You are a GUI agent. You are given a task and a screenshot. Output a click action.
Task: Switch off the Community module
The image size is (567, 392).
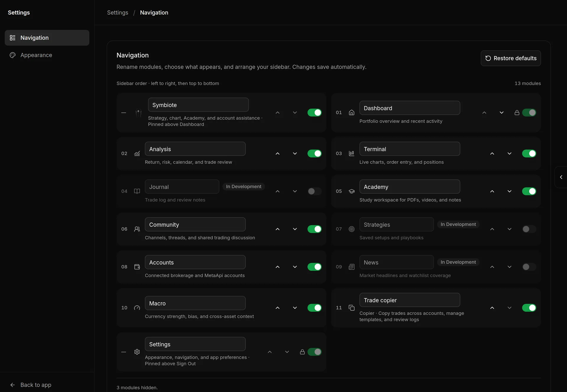(315, 229)
